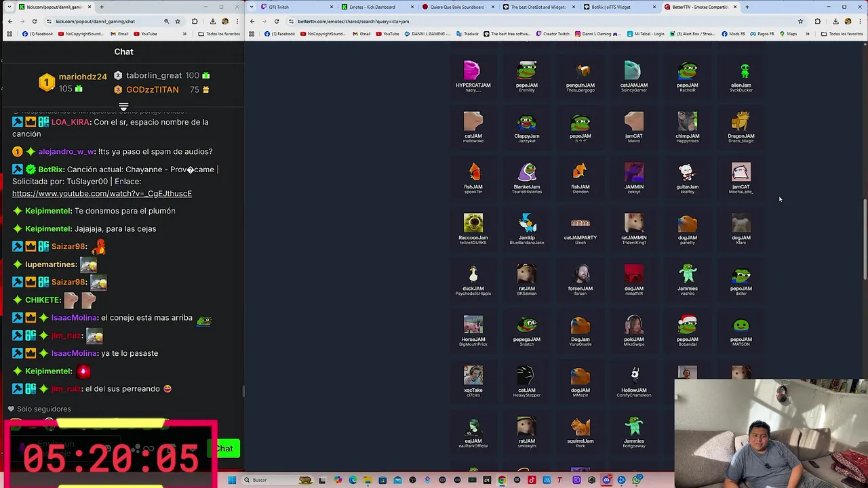This screenshot has width=868, height=488.
Task: Open the YouTube link in BotRix's message
Action: (102, 193)
